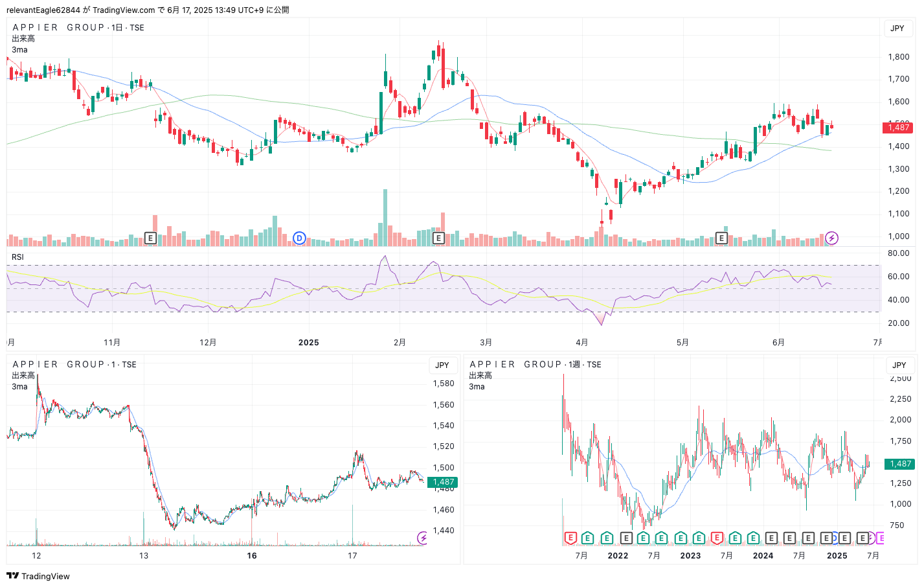
Task: Click the 2024 year label on weekly time axis
Action: 763,555
